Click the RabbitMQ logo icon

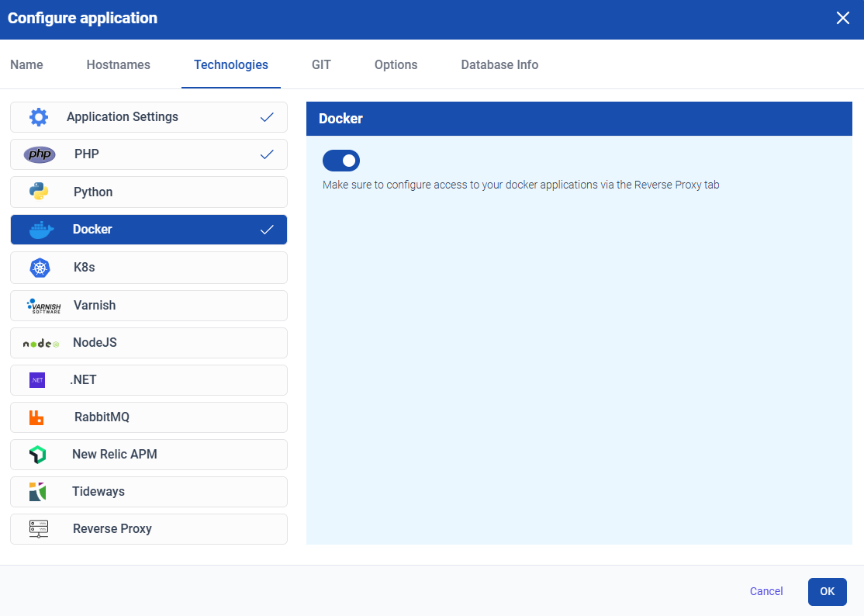36,417
